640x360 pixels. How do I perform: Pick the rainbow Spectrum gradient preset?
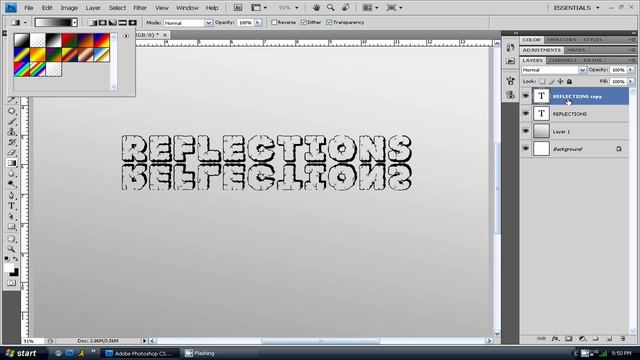(22, 69)
